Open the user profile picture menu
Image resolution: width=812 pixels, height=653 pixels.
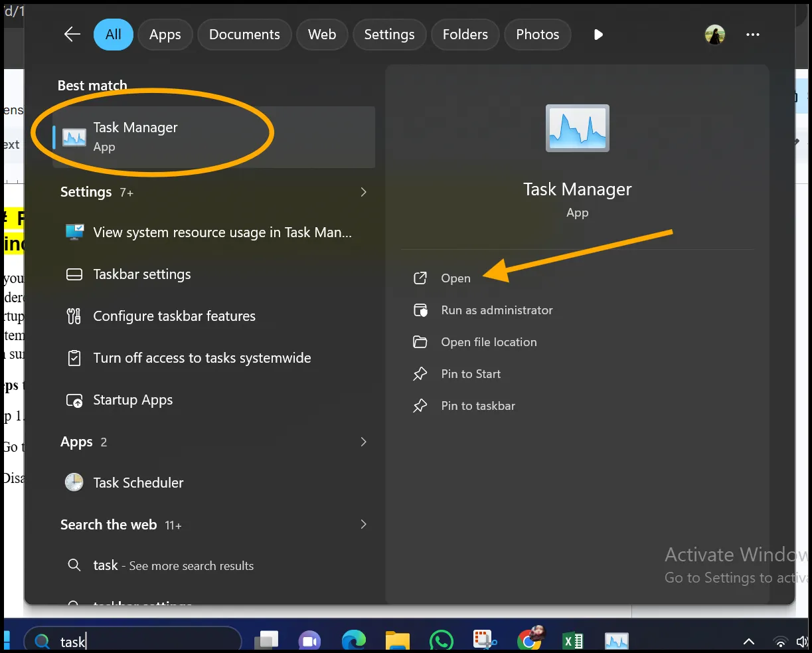click(x=714, y=34)
